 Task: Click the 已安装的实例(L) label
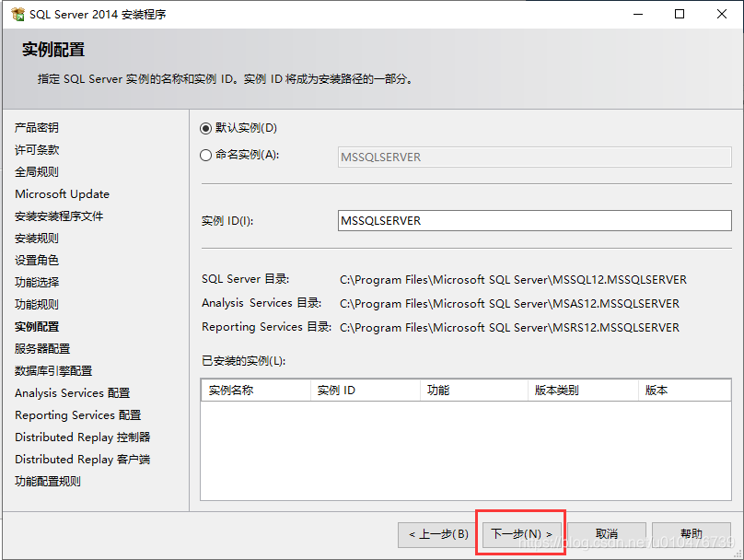[x=243, y=361]
